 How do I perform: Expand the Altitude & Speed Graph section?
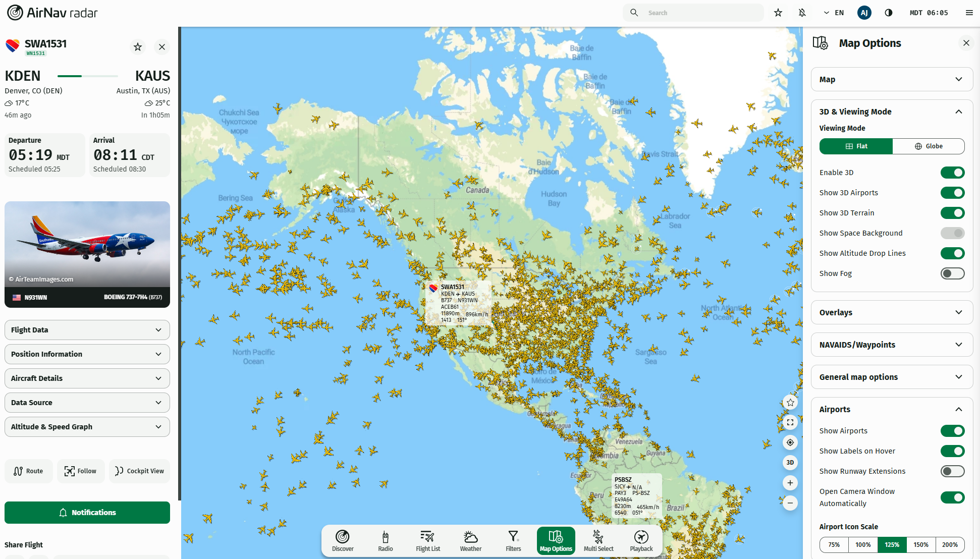[87, 427]
